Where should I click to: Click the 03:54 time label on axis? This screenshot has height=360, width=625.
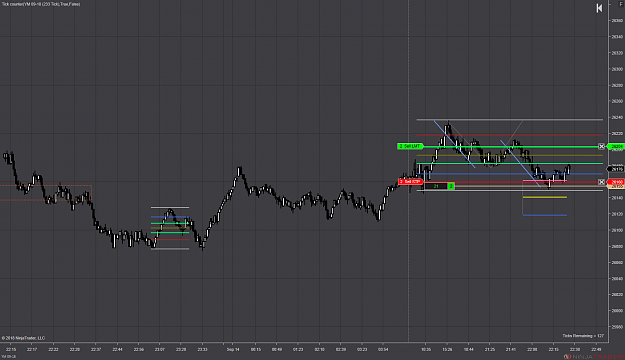coord(383,350)
